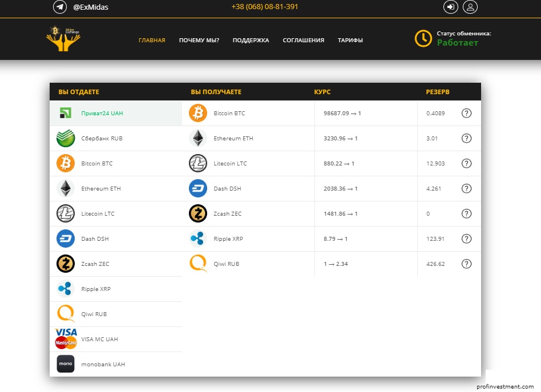
Task: Open the ТАРИФЫ menu item
Action: pos(350,41)
